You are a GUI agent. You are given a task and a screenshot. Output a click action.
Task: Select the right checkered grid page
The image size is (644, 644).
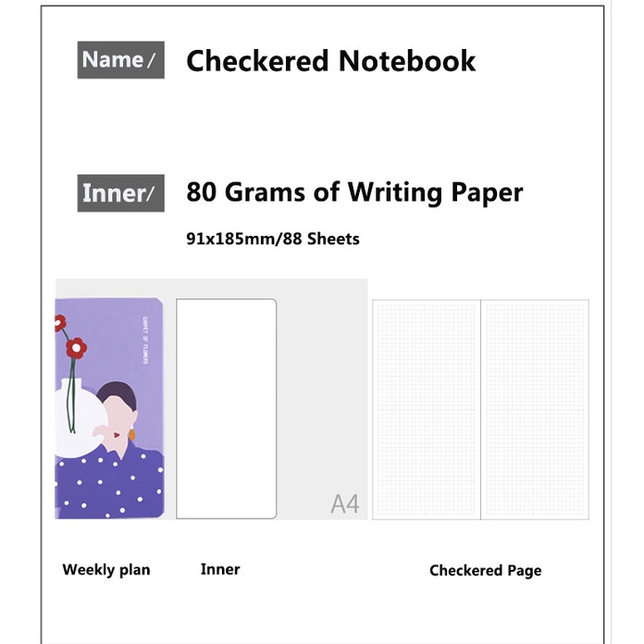click(x=535, y=409)
